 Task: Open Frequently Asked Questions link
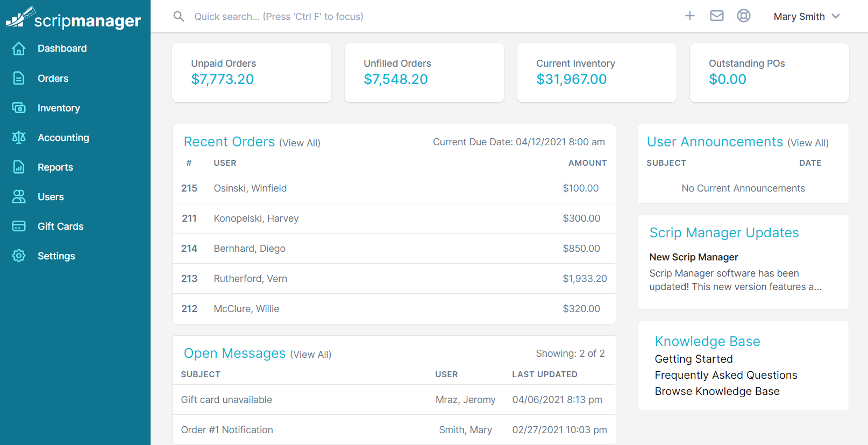tap(725, 375)
